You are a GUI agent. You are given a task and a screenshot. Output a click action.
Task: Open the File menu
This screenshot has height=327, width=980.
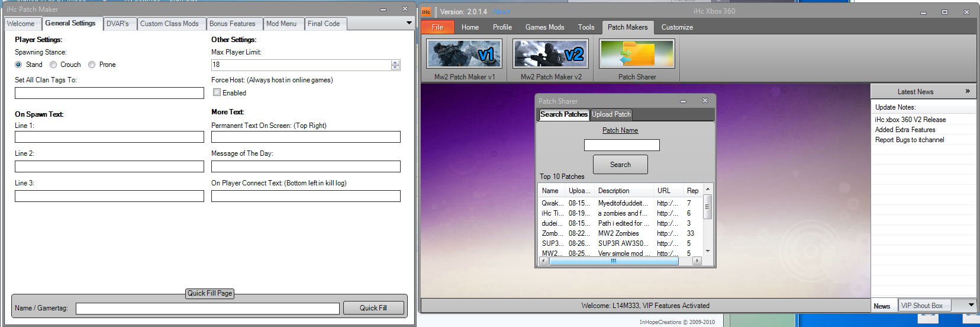click(438, 27)
